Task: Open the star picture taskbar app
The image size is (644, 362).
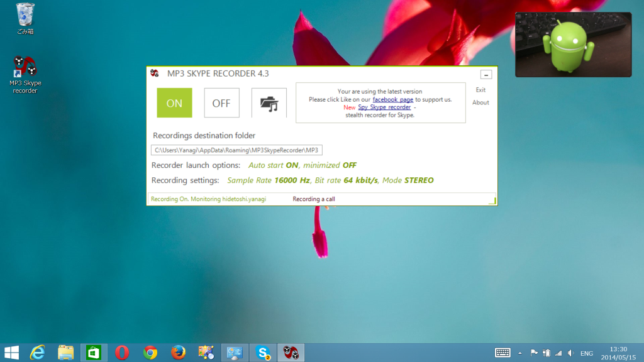Action: tap(206, 353)
